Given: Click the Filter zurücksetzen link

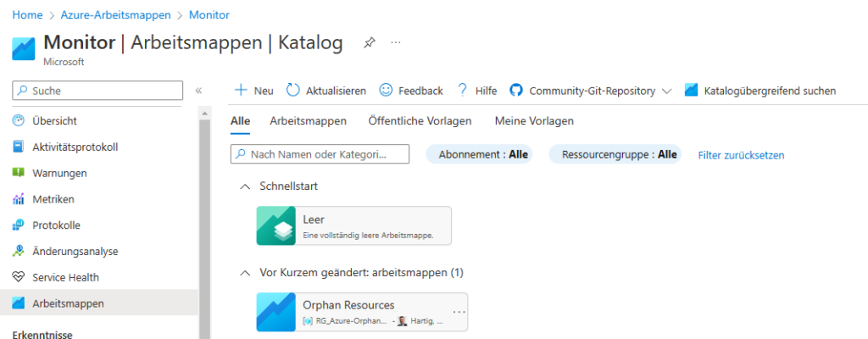Looking at the screenshot, I should (x=741, y=155).
